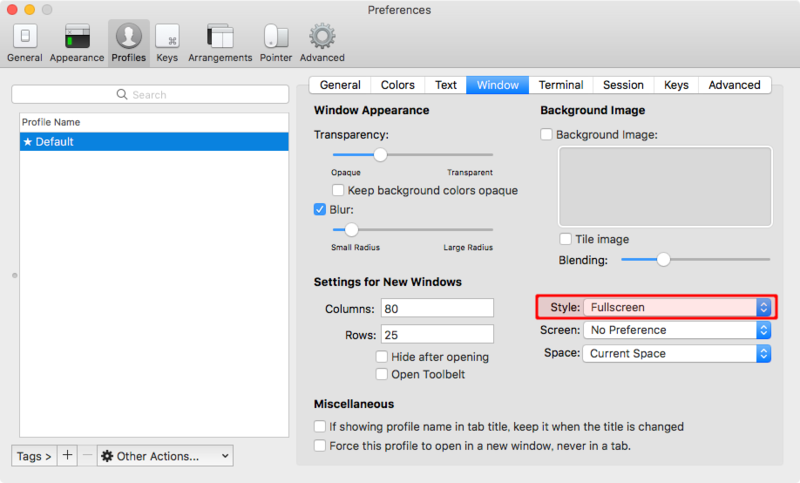The height and width of the screenshot is (483, 800).
Task: Switch to the Terminal tab
Action: 561,85
